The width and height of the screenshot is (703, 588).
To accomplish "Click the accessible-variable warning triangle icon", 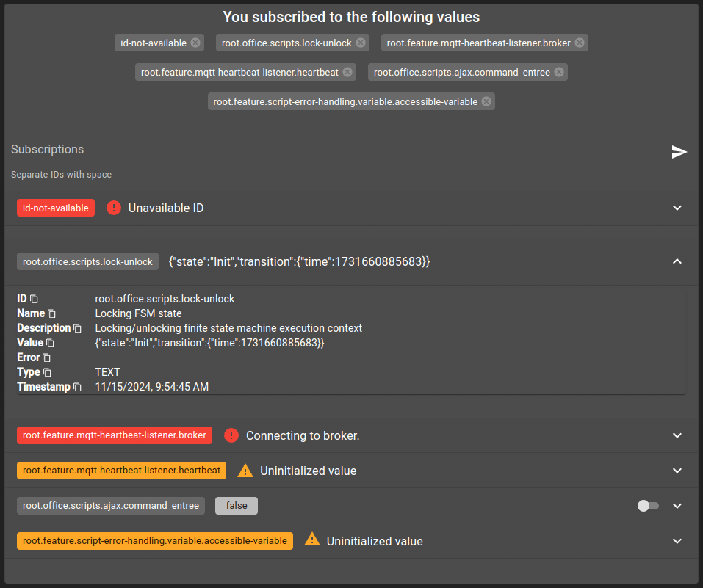I will 312,540.
